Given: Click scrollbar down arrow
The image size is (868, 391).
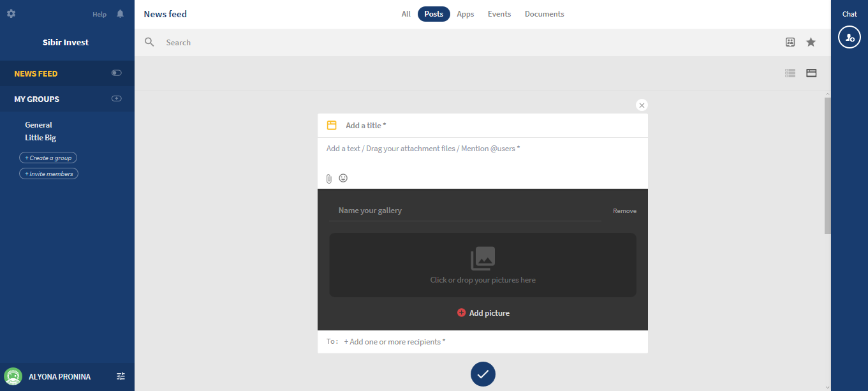Looking at the screenshot, I should tap(828, 387).
